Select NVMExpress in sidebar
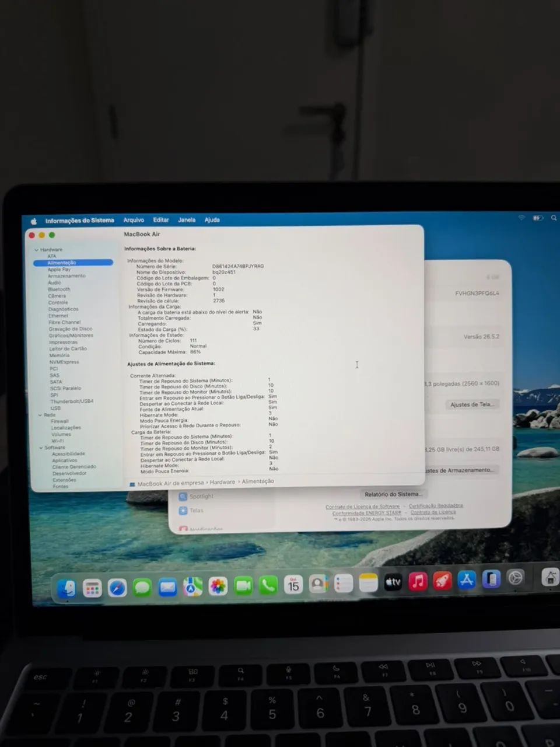The width and height of the screenshot is (560, 747). pyautogui.click(x=64, y=362)
